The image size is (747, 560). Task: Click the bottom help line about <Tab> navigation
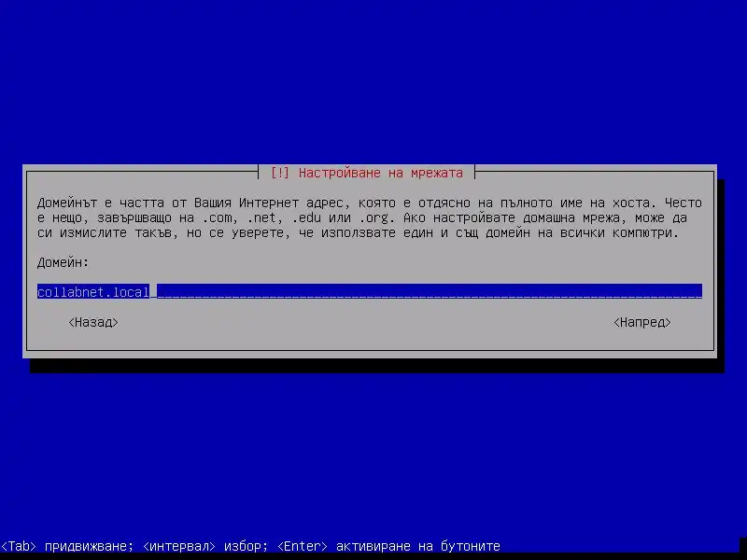(250, 546)
